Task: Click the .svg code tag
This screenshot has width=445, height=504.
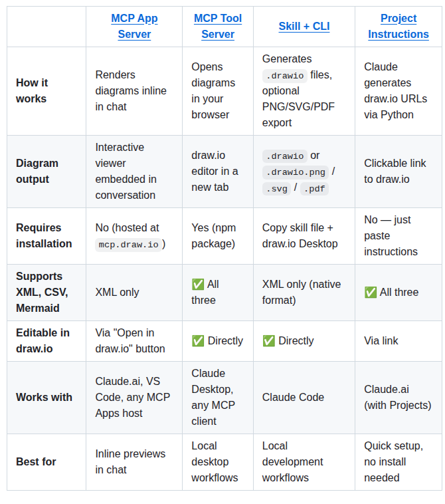Action: [x=276, y=189]
